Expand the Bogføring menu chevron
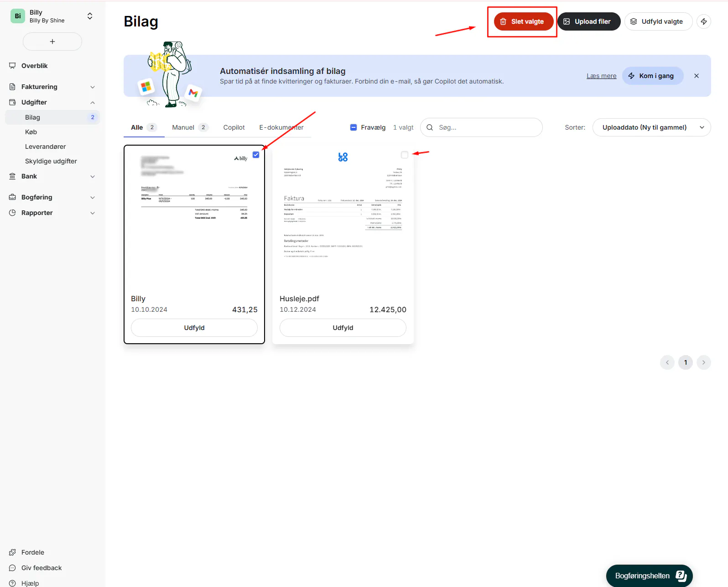Viewport: 728px width, 587px height. (x=93, y=197)
